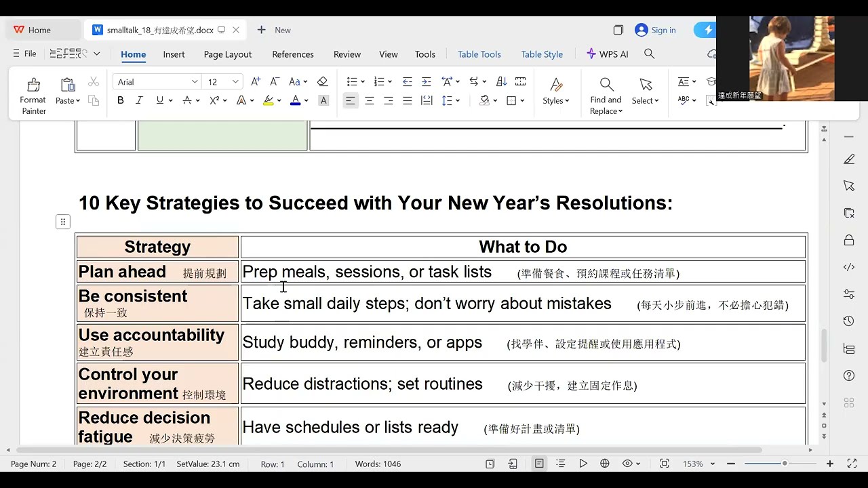Open the References tab
Screen dimensions: 868x488
[293, 54]
